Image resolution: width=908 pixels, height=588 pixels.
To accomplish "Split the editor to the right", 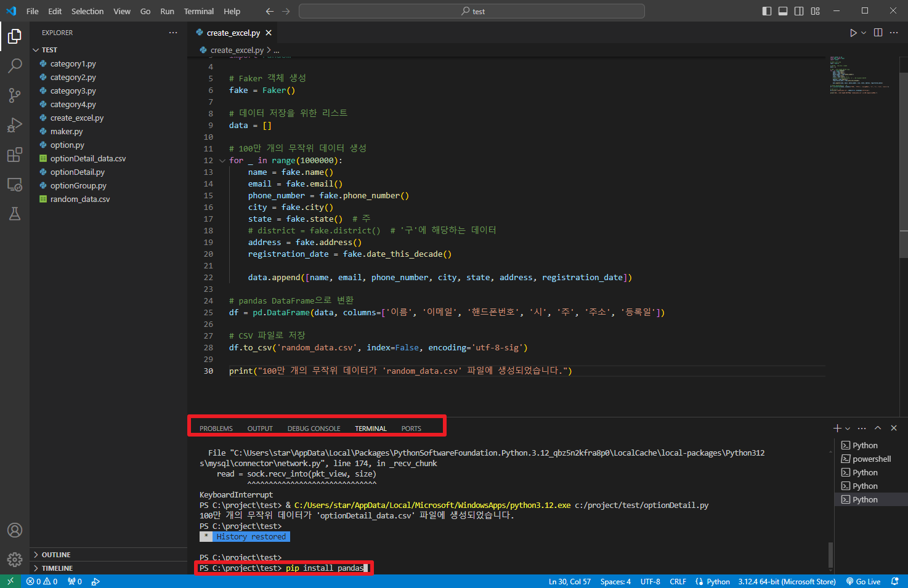I will point(878,33).
